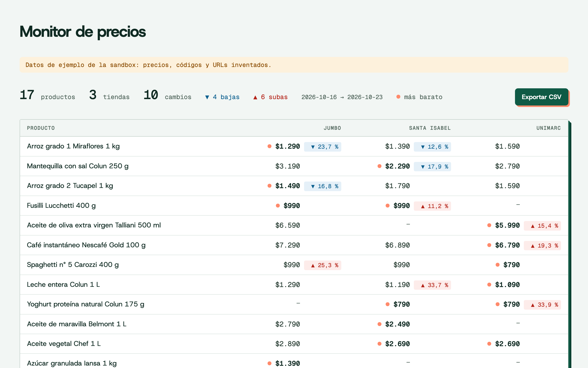Click the 25,3 % rise badge
This screenshot has width=588, height=368.
[322, 265]
